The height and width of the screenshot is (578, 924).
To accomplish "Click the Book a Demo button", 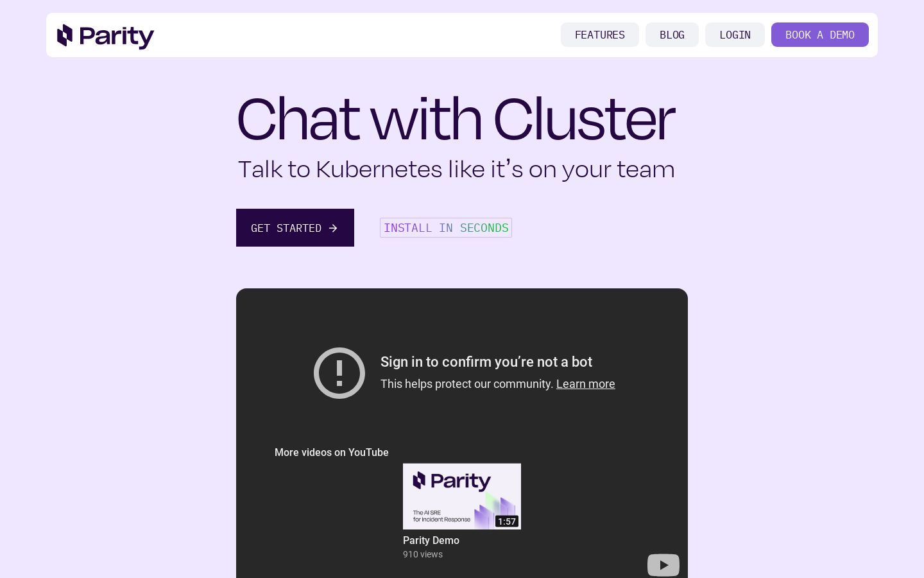I will [x=819, y=35].
